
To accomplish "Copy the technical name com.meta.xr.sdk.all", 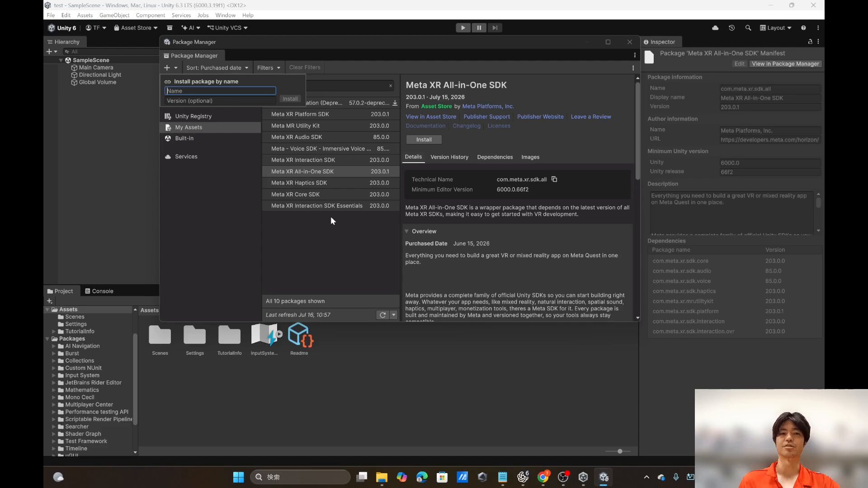I will [x=554, y=179].
